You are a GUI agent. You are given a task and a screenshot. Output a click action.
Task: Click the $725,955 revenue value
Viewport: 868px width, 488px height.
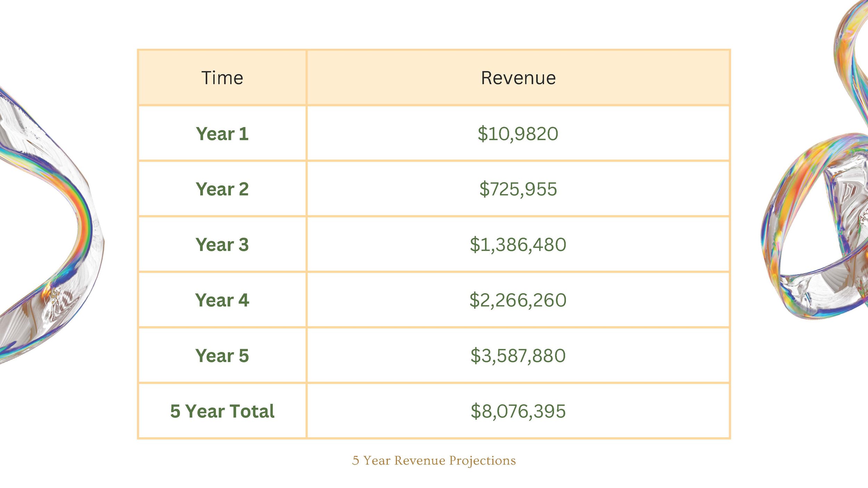[x=518, y=189]
